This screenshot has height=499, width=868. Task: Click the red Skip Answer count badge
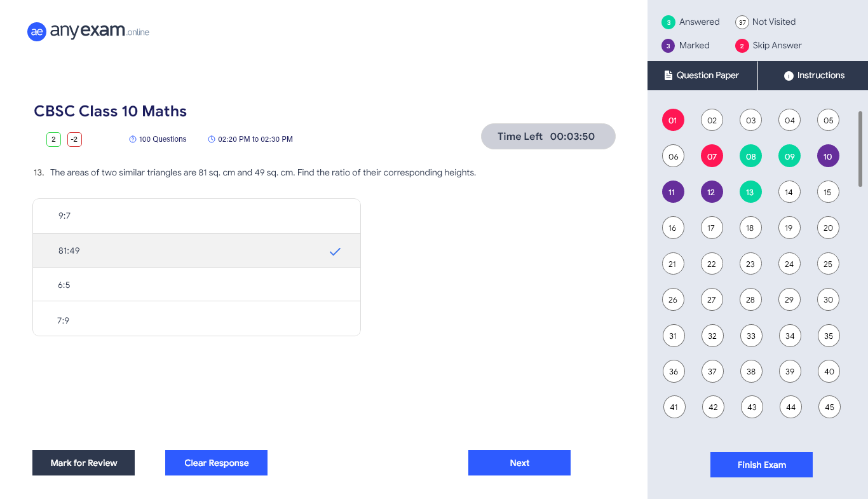coord(742,45)
